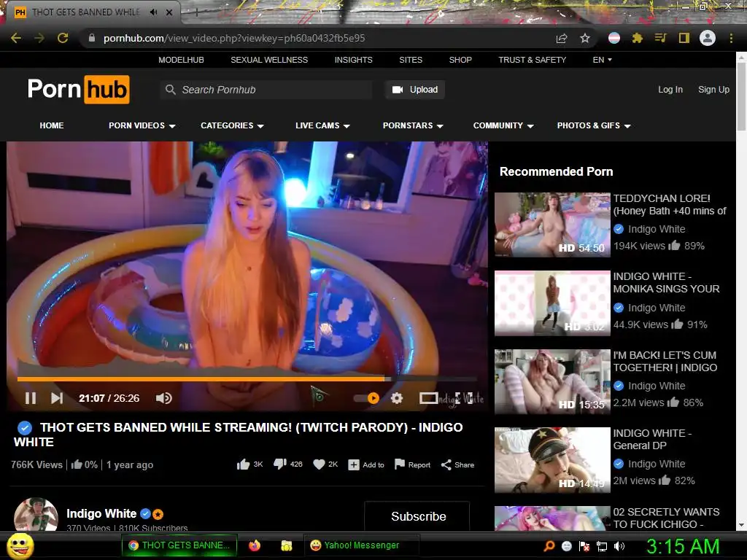Expand the CATEGORIES nav dropdown
Image resolution: width=747 pixels, height=560 pixels.
tap(232, 125)
